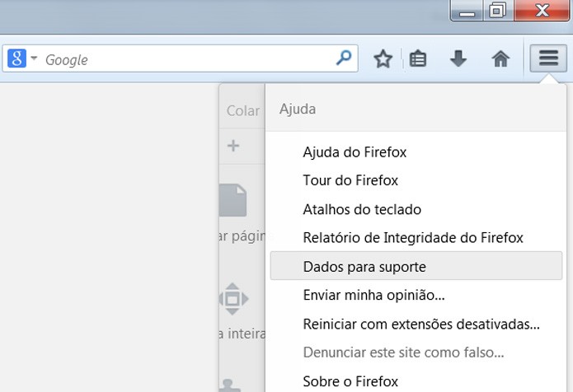Click Denunciar este site como falso
This screenshot has width=573, height=392.
pyautogui.click(x=416, y=352)
